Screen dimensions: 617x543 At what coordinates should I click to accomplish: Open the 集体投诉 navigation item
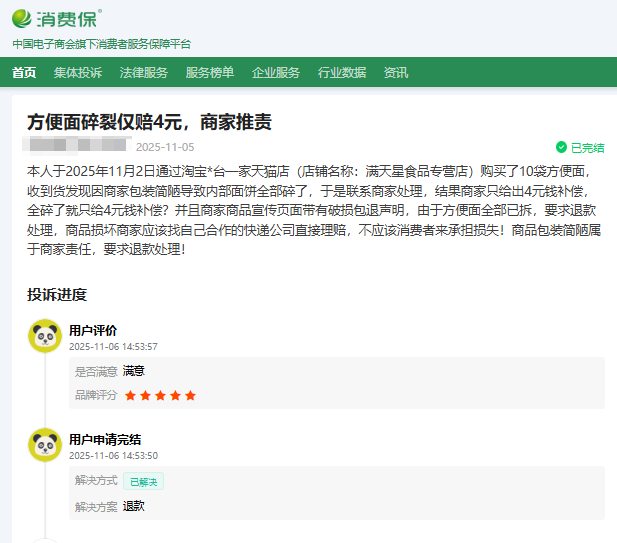(x=78, y=72)
